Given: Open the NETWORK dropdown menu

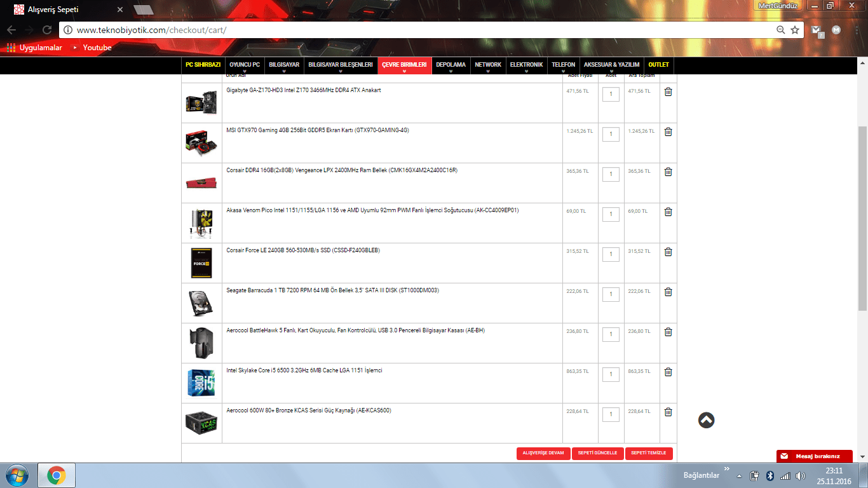Looking at the screenshot, I should pyautogui.click(x=488, y=65).
